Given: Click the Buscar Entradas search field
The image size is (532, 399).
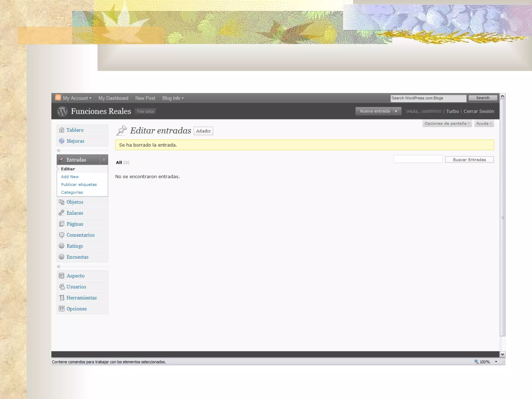Looking at the screenshot, I should tap(418, 159).
